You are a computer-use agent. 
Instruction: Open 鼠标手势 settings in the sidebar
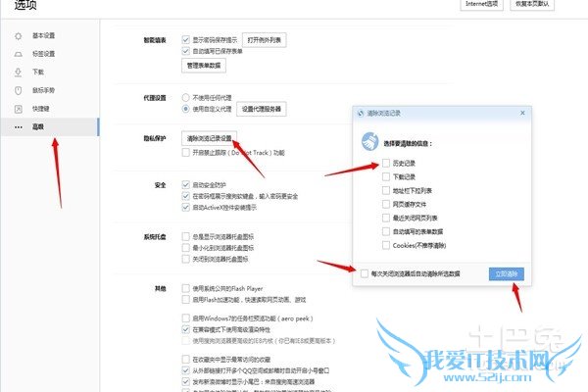[x=43, y=90]
